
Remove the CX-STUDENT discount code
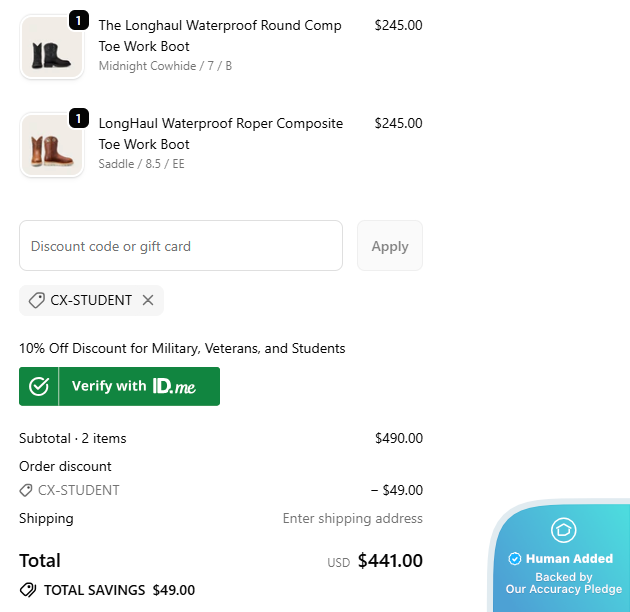click(148, 300)
